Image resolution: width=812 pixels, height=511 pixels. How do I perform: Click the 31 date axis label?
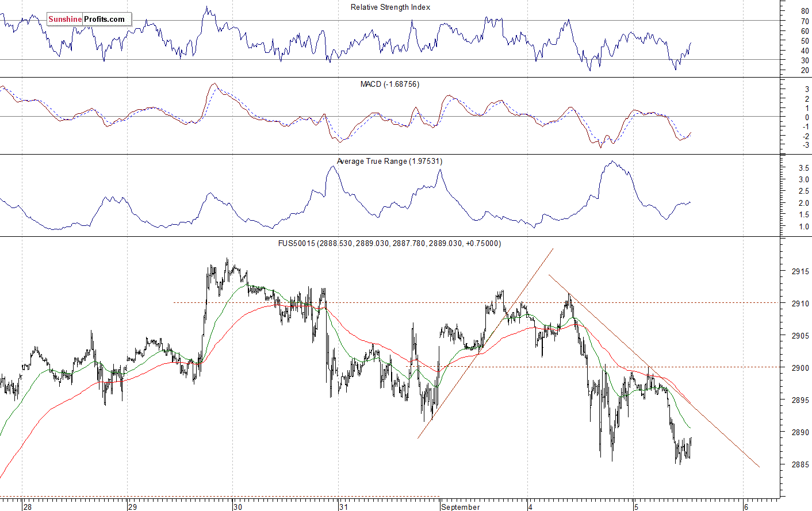[x=344, y=507]
